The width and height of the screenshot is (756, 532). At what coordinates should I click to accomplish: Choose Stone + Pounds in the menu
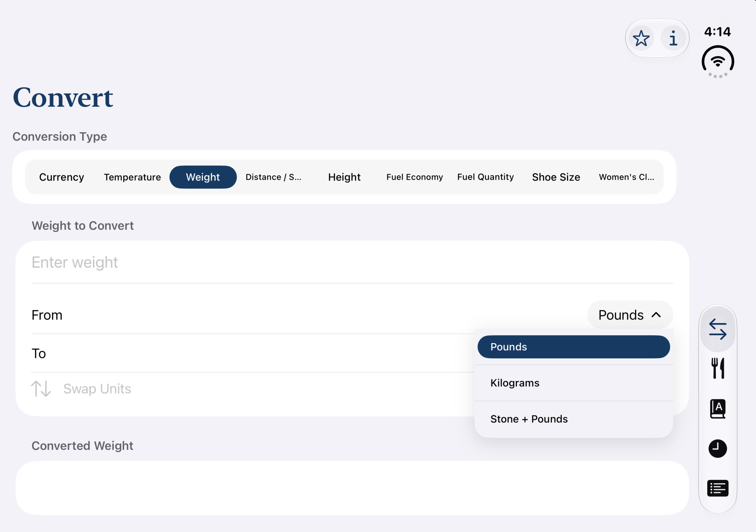(574, 419)
